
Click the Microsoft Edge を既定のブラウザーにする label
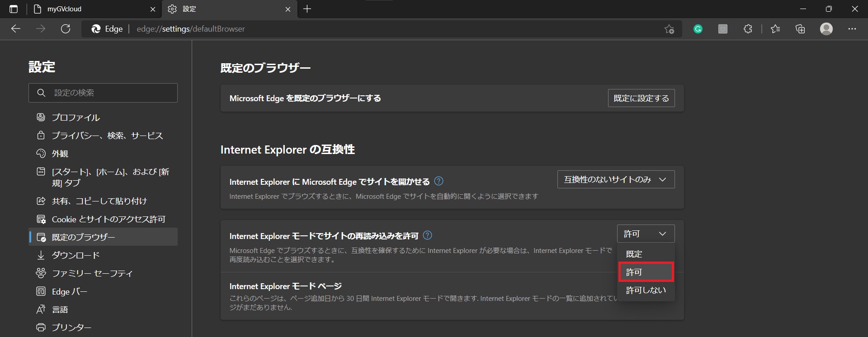tap(305, 98)
